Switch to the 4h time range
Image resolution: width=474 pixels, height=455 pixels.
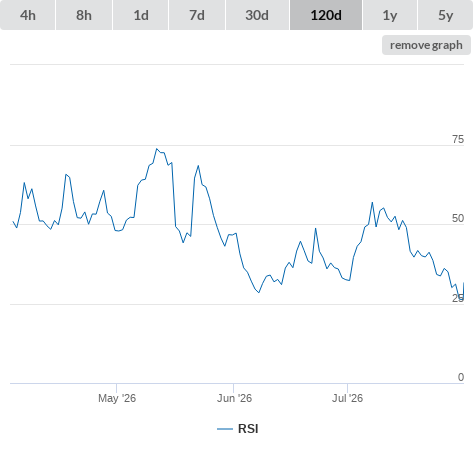tap(28, 15)
